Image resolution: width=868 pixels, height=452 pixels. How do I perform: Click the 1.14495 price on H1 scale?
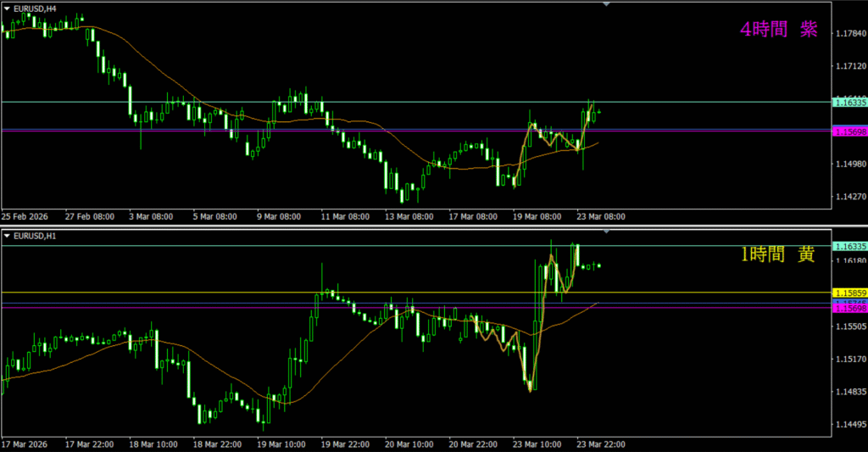849,425
